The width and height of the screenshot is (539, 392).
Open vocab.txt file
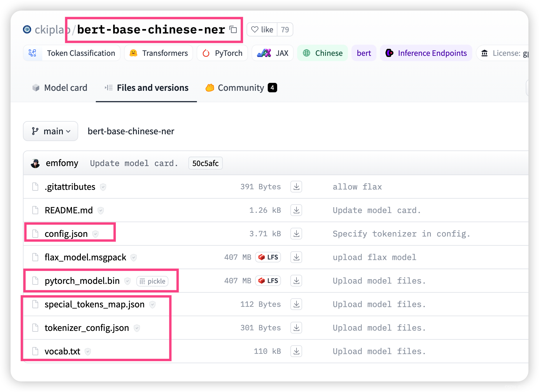point(62,351)
